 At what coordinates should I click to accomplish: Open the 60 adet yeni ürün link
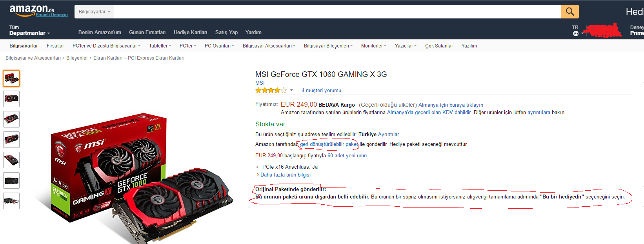347,156
